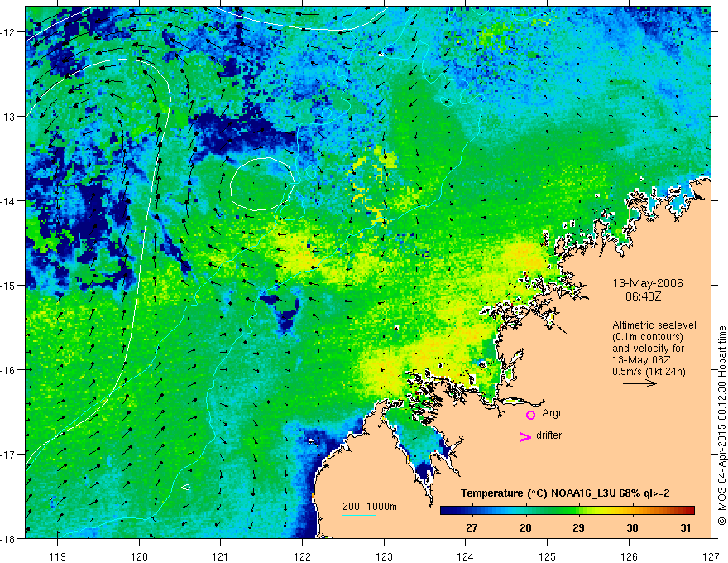This screenshot has height=563, width=728.
Task: Click the '119' longitude axis label
Action: (x=58, y=556)
